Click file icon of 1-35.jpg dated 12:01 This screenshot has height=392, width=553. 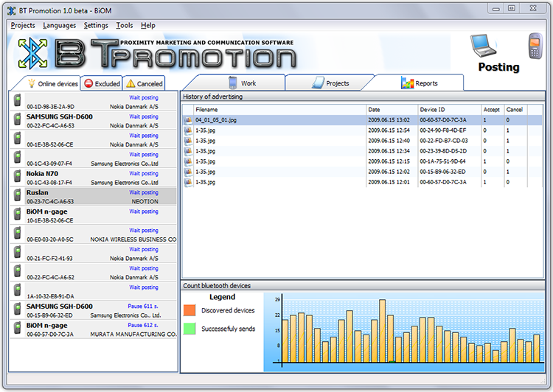pos(189,182)
